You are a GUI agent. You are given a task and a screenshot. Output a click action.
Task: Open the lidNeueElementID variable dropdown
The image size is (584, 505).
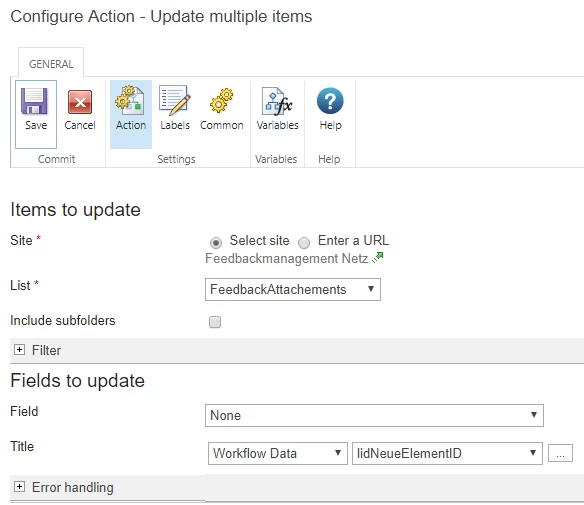(447, 453)
